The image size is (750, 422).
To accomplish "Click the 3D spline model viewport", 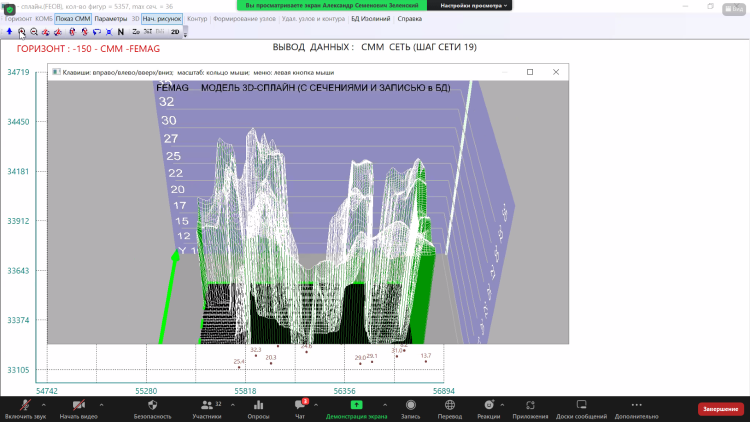I will (x=320, y=220).
